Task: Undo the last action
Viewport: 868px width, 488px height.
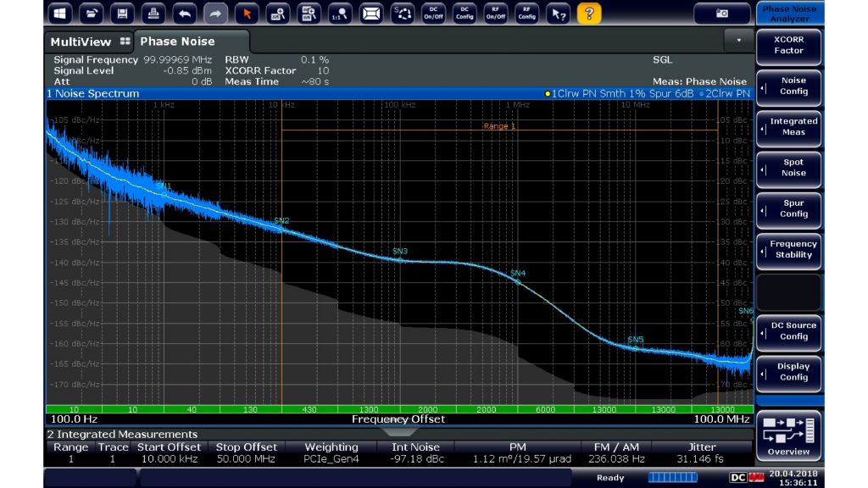Action: click(x=186, y=14)
